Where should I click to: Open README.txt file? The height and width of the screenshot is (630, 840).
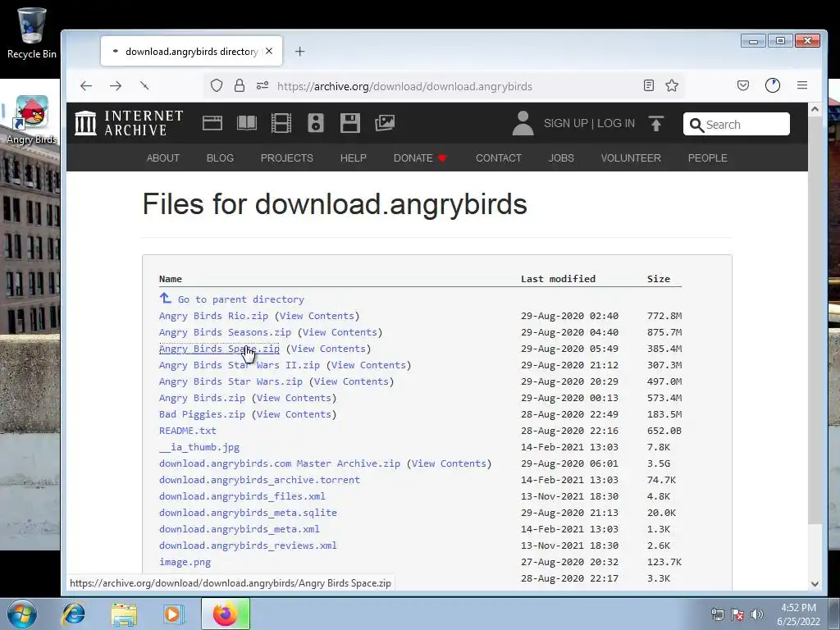pos(188,431)
